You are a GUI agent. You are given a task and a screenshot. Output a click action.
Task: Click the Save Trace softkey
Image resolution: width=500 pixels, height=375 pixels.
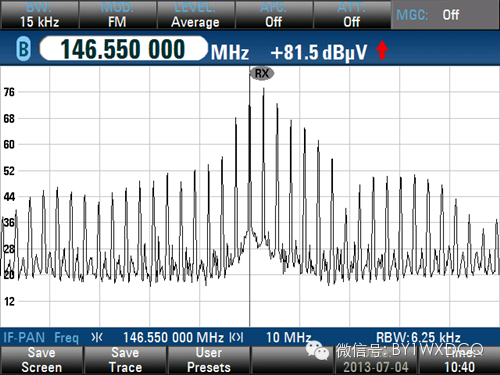pos(125,360)
